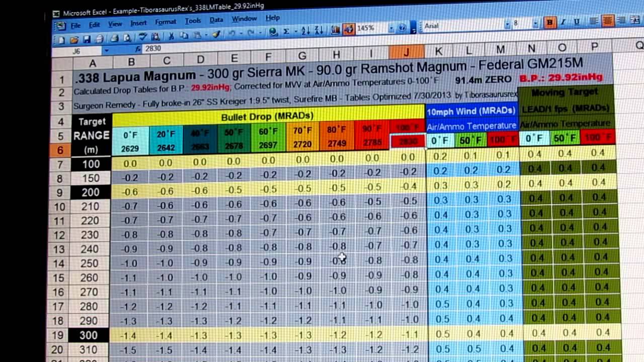
Task: Expand the Redo history arrow
Action: (260, 33)
